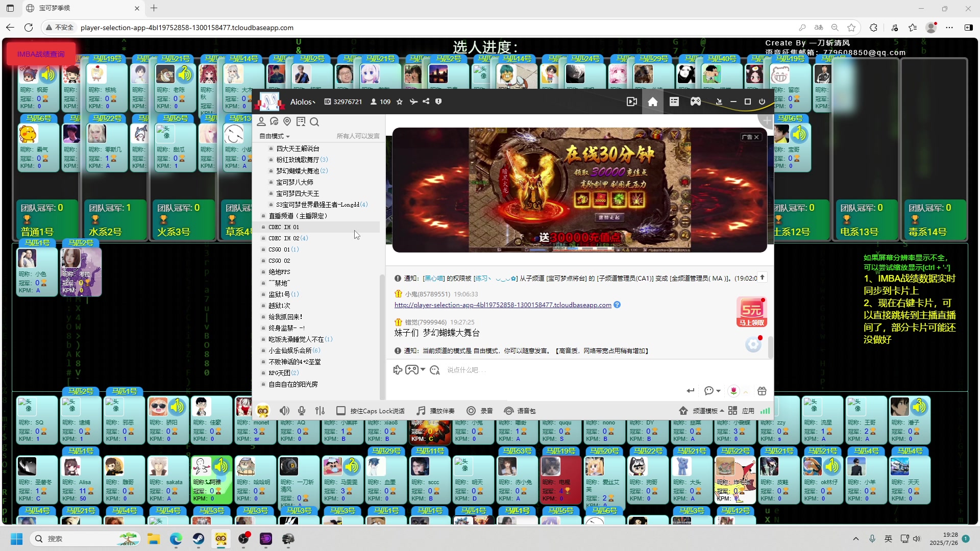980x551 pixels.
Task: Open the 自由模式 mode dropdown
Action: click(274, 136)
